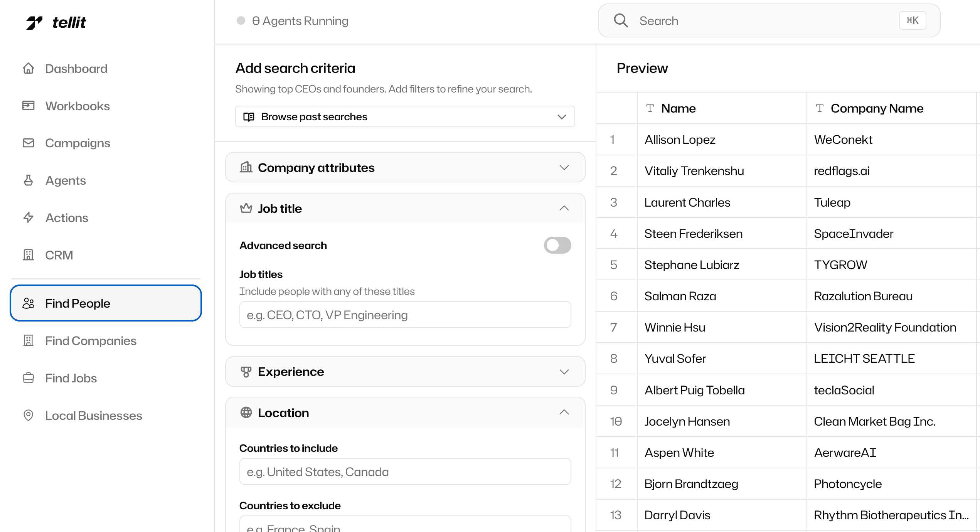980x532 pixels.
Task: Focus the top Search field
Action: (769, 20)
